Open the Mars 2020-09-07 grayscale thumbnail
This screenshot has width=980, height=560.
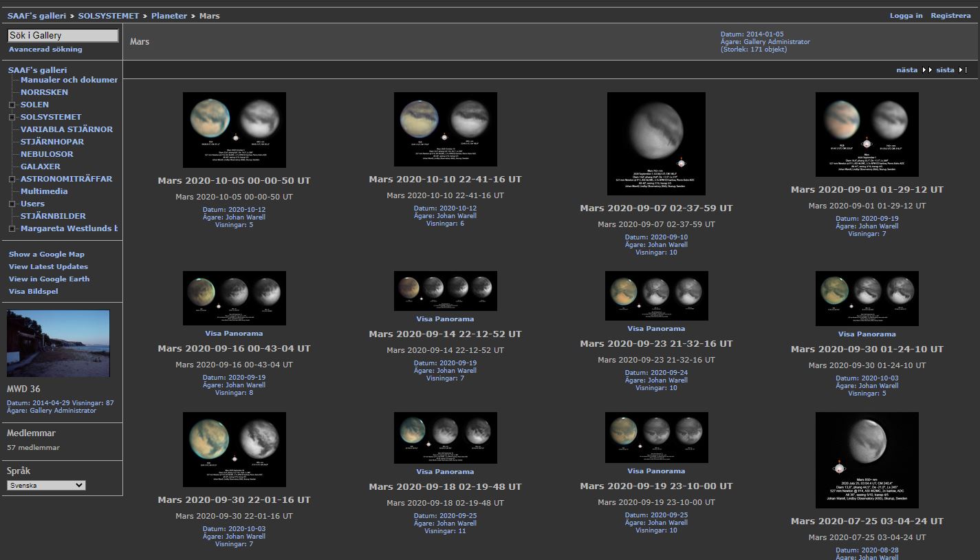[656, 144]
